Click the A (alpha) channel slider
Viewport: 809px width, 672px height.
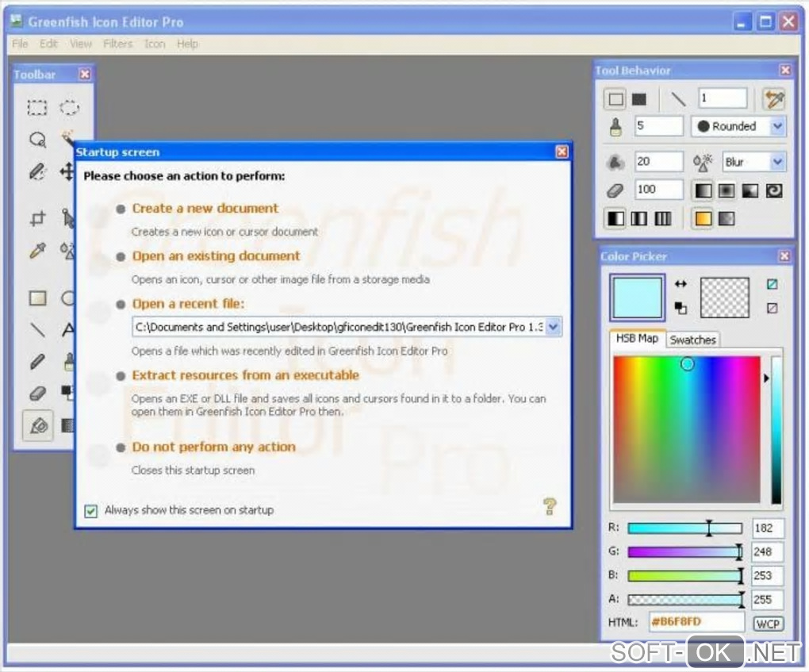684,599
